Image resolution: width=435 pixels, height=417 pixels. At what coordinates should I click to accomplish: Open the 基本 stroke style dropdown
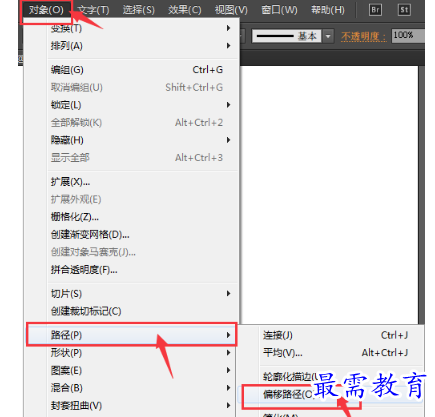point(328,36)
